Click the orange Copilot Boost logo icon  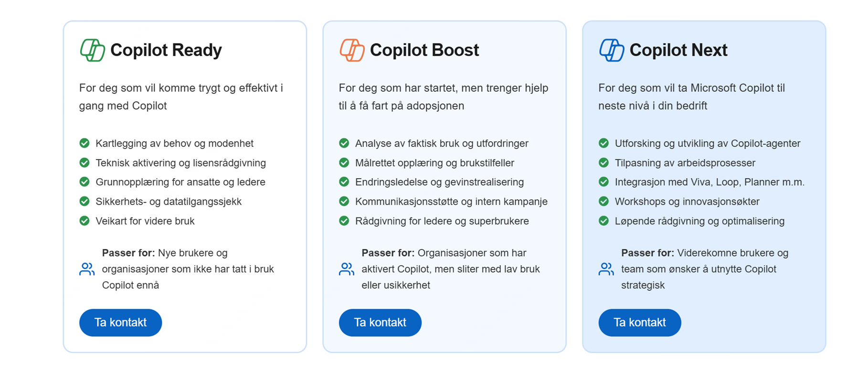pos(352,50)
